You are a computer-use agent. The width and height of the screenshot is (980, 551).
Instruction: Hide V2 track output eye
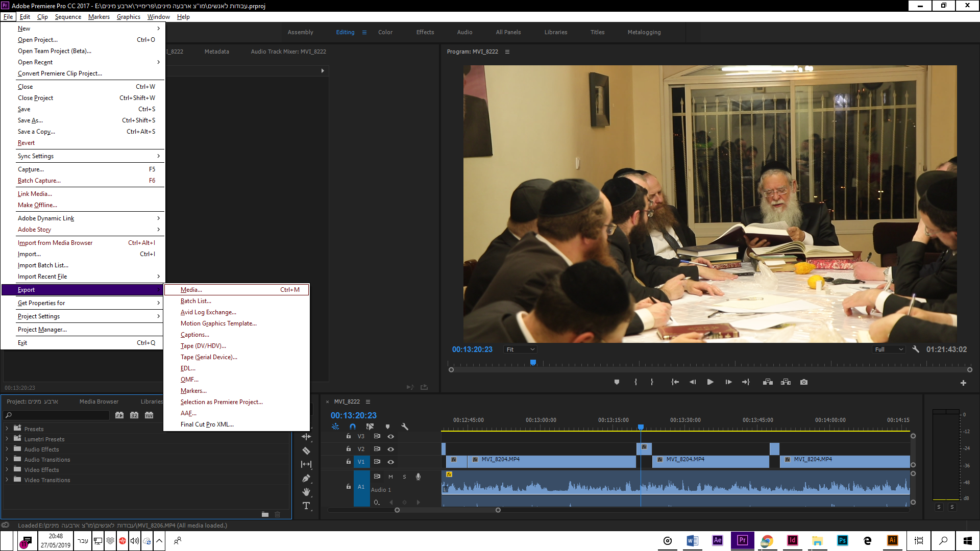(x=390, y=449)
